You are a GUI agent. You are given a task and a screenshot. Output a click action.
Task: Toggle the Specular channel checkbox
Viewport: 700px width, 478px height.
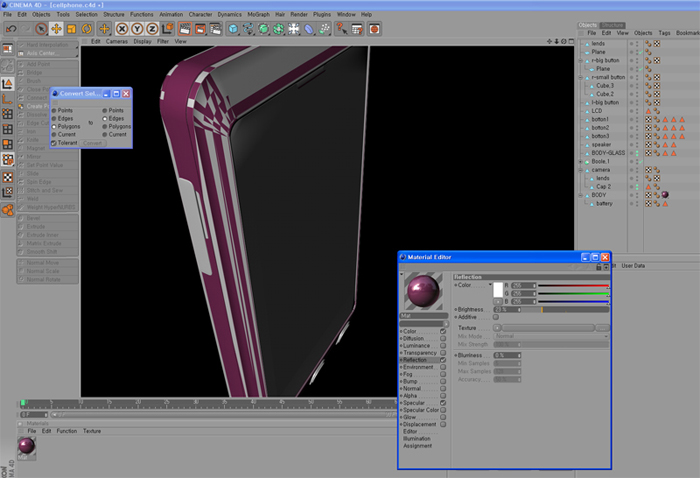click(x=443, y=403)
